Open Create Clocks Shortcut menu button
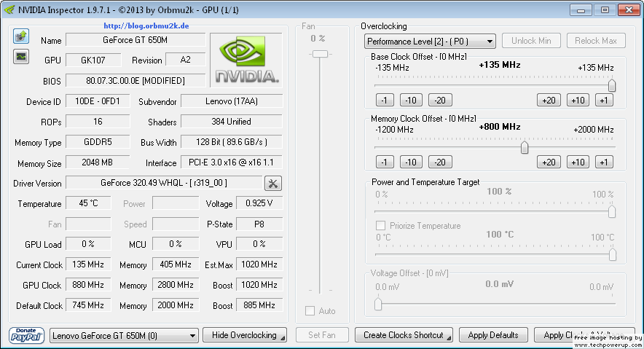The image size is (644, 349). [404, 335]
